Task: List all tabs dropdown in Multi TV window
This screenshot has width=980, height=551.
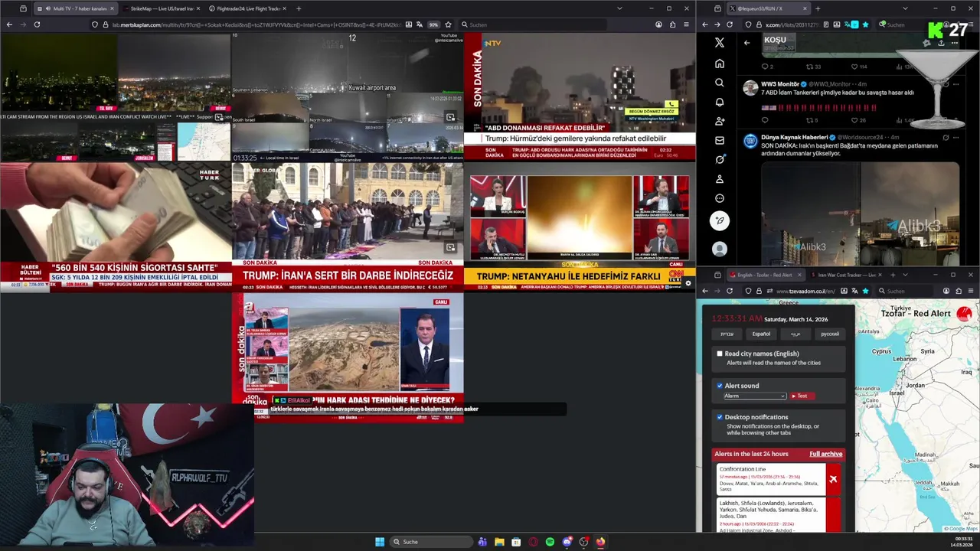Action: (619, 8)
